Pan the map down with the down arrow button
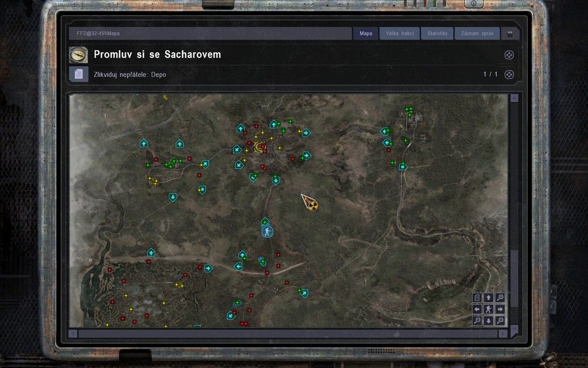The image size is (588, 368). [x=488, y=321]
